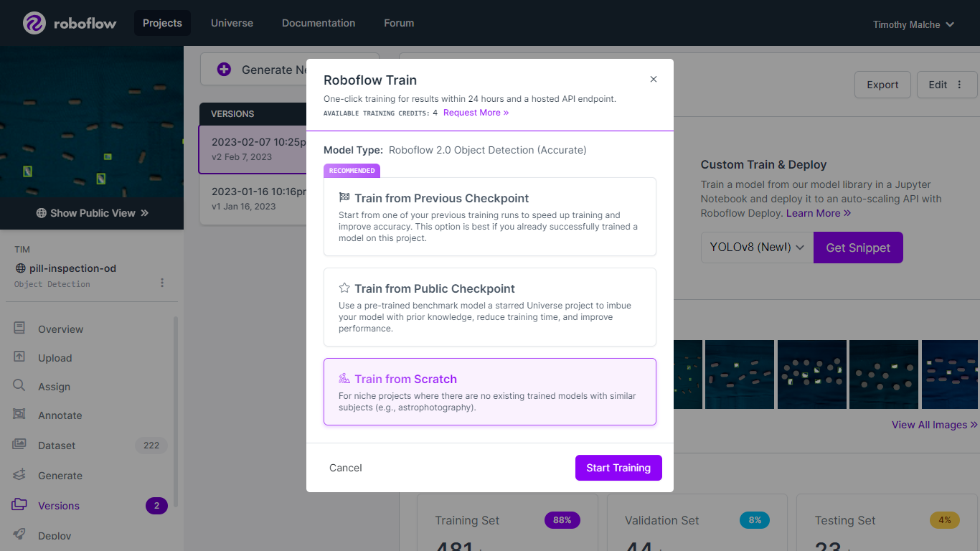Viewport: 980px width, 551px height.
Task: Select Train from Previous Checkpoint option
Action: click(490, 215)
